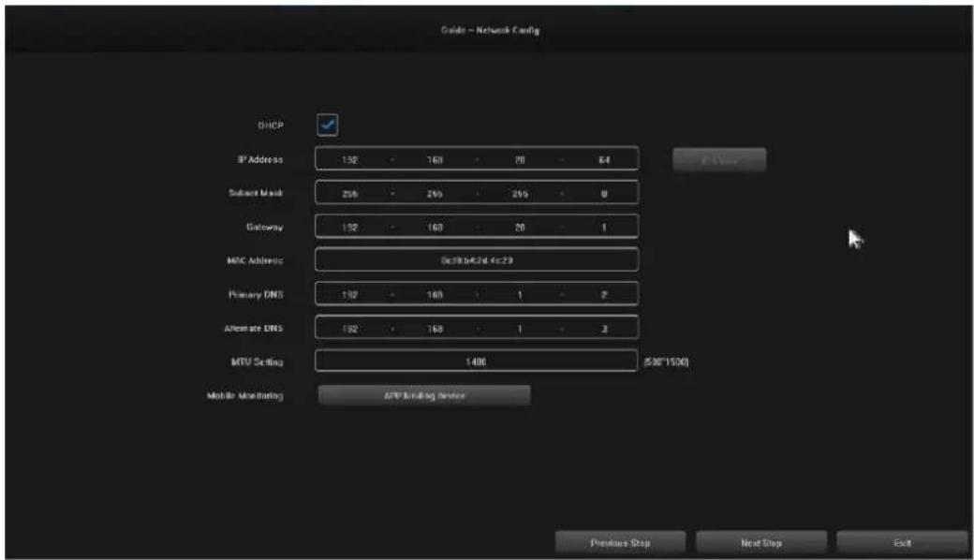Viewport: 974px width, 560px height.
Task: Click greyed button beside IP Address
Action: pyautogui.click(x=719, y=160)
